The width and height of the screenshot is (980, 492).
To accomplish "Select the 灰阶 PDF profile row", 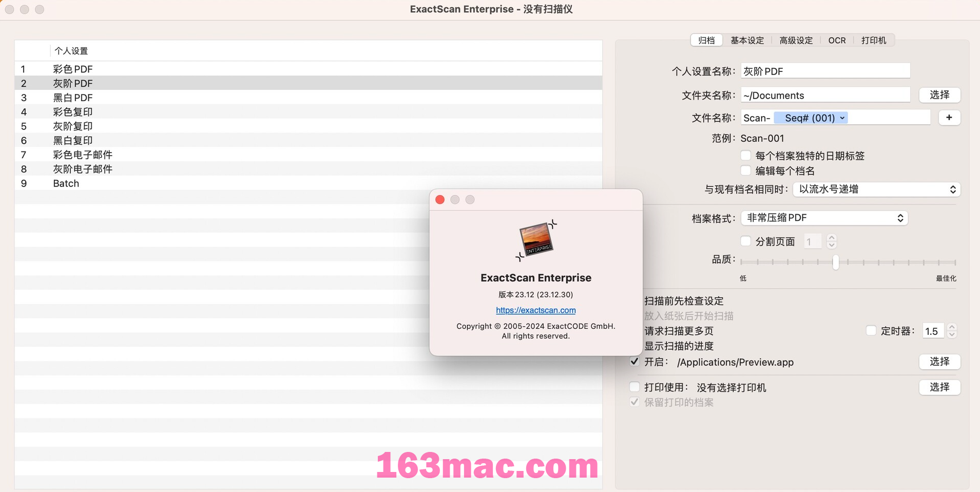I will click(308, 83).
